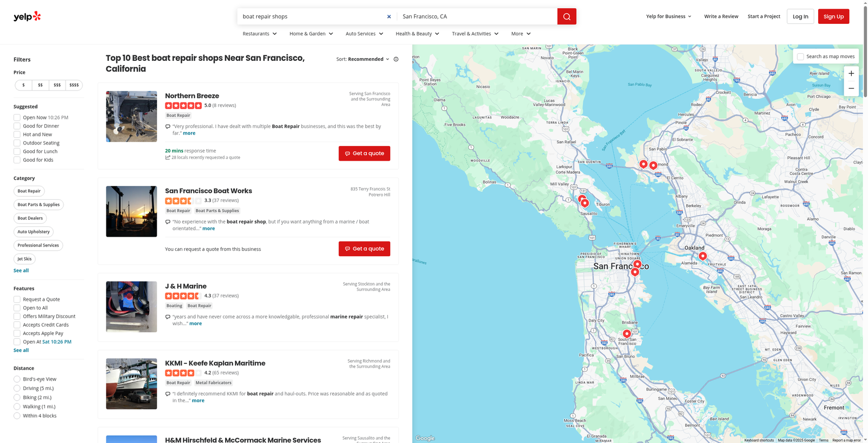This screenshot has height=443, width=868.
Task: Zoom in on the map
Action: [851, 73]
